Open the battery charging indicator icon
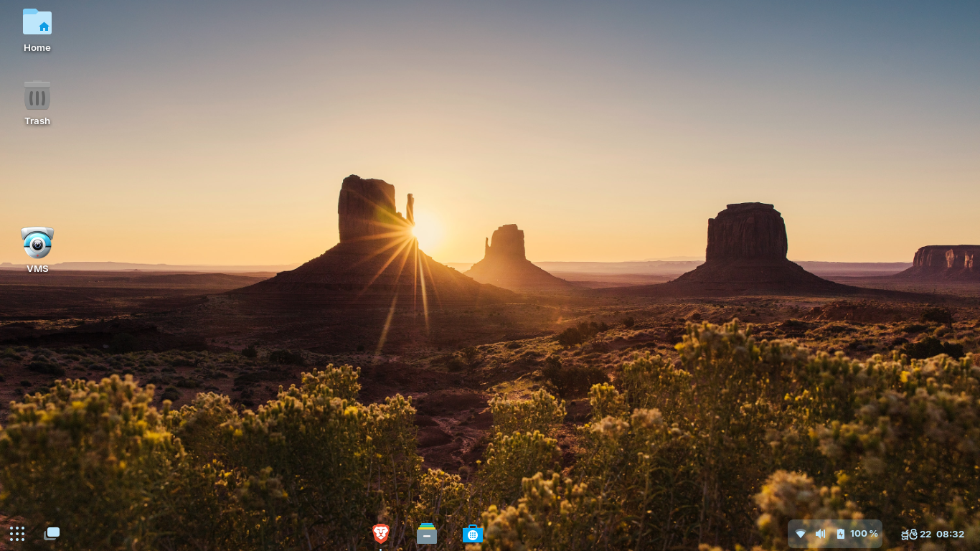The image size is (980, 551). (841, 534)
